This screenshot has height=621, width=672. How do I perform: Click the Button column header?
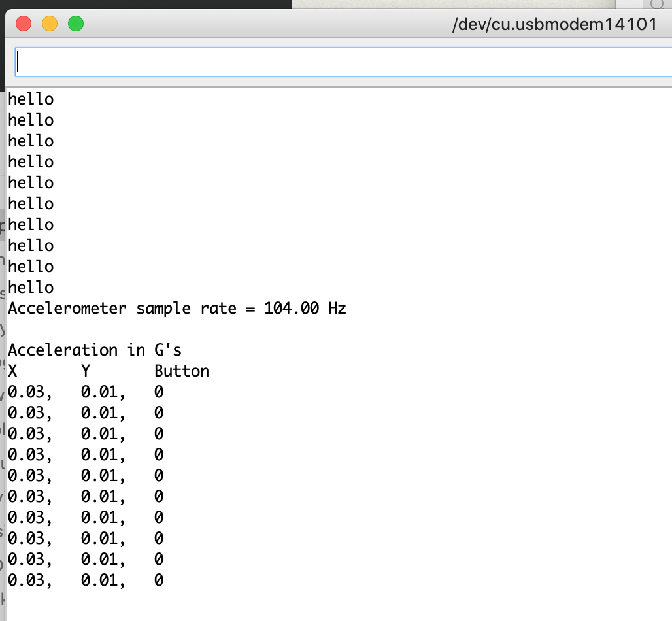point(181,371)
